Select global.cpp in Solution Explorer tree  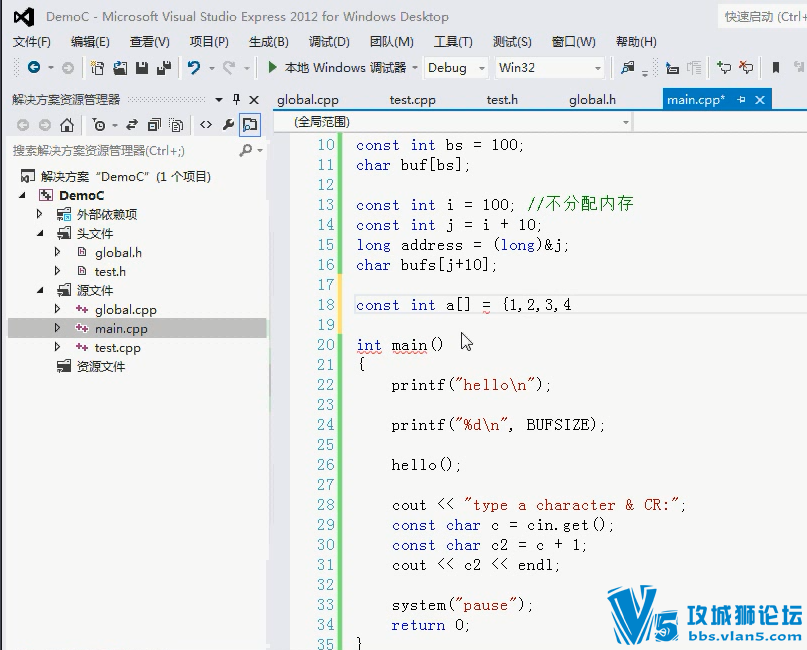pyautogui.click(x=126, y=310)
